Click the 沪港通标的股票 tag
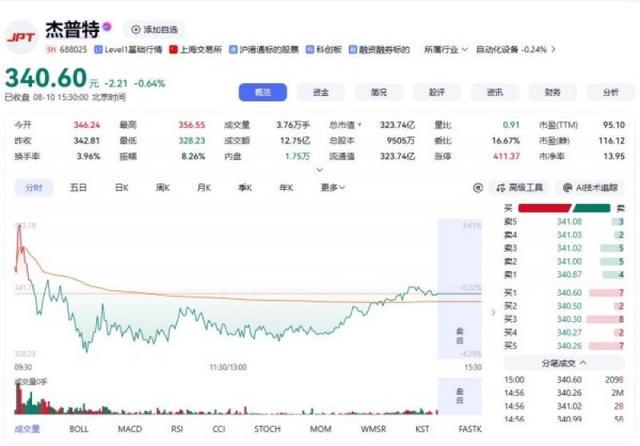This screenshot has height=446, width=640. click(264, 50)
